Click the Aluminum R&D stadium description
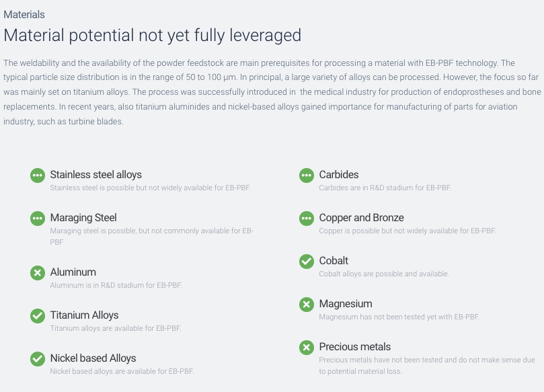Image resolution: width=544 pixels, height=392 pixels. (x=116, y=285)
